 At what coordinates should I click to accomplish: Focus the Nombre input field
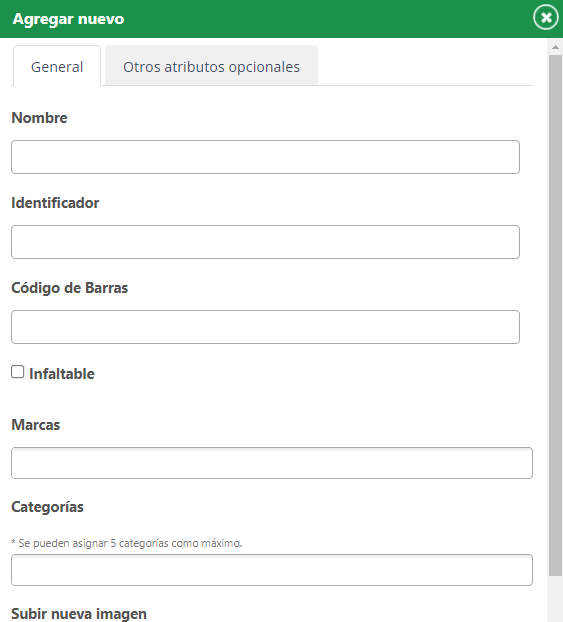point(265,157)
